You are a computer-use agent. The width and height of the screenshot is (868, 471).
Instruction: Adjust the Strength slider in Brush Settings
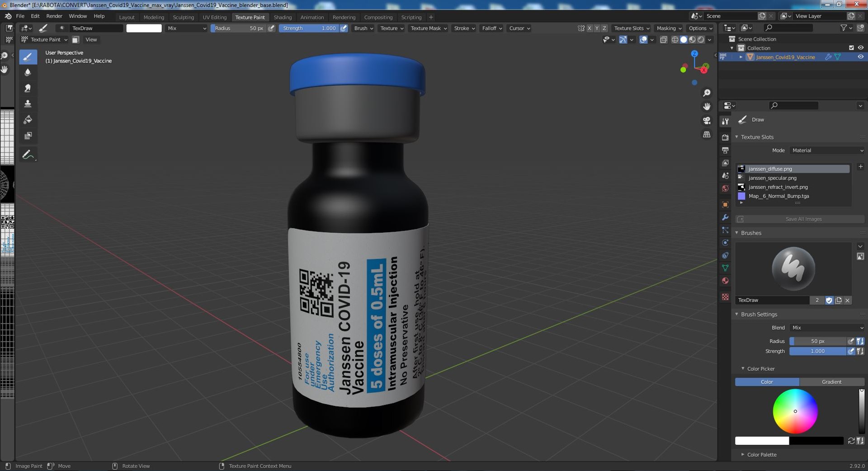point(818,351)
